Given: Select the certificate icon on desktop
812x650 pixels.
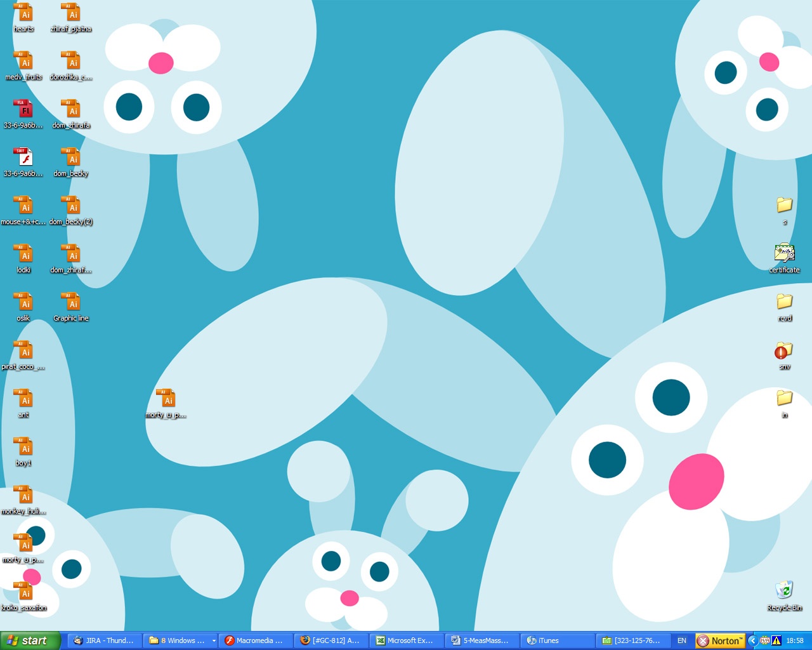Looking at the screenshot, I should [x=785, y=255].
